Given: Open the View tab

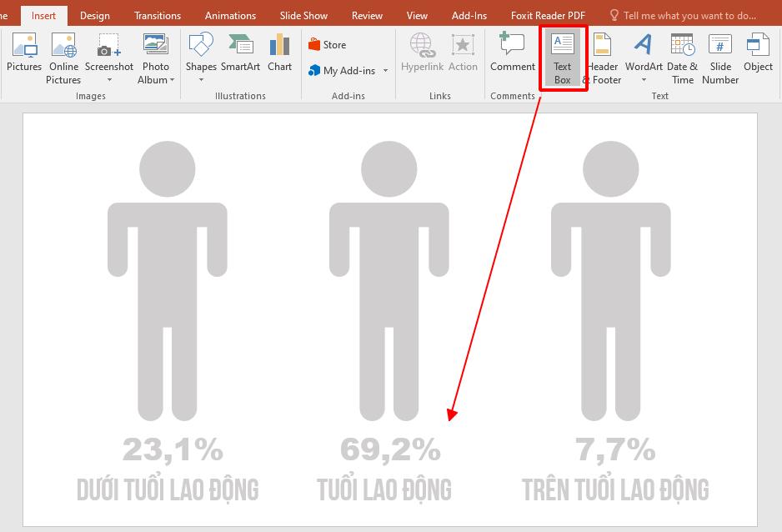Looking at the screenshot, I should pyautogui.click(x=417, y=16).
